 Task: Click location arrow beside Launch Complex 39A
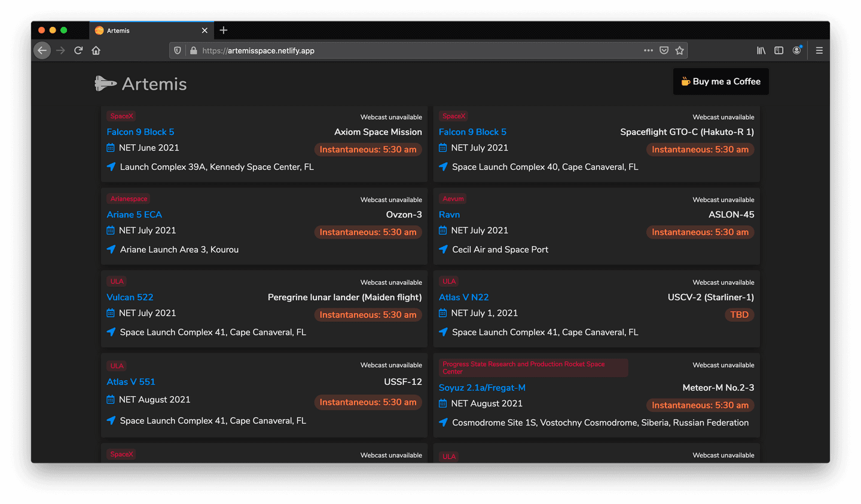click(111, 167)
